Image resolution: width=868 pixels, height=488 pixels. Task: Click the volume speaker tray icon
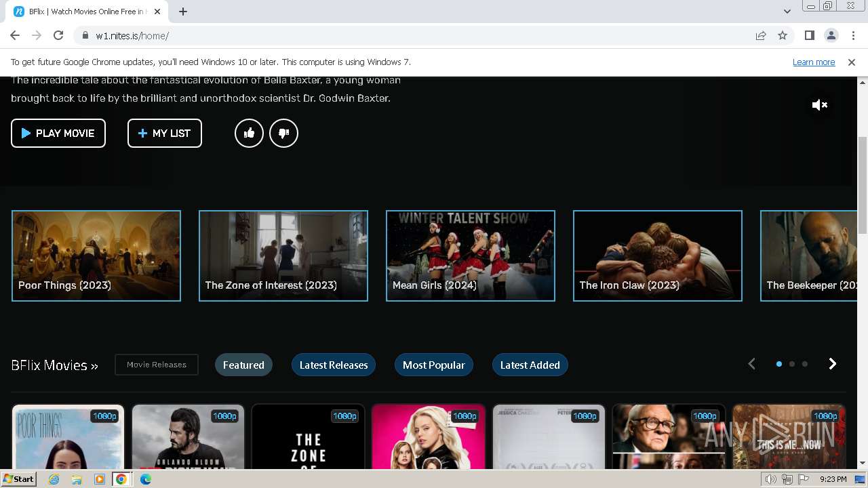pos(771,479)
